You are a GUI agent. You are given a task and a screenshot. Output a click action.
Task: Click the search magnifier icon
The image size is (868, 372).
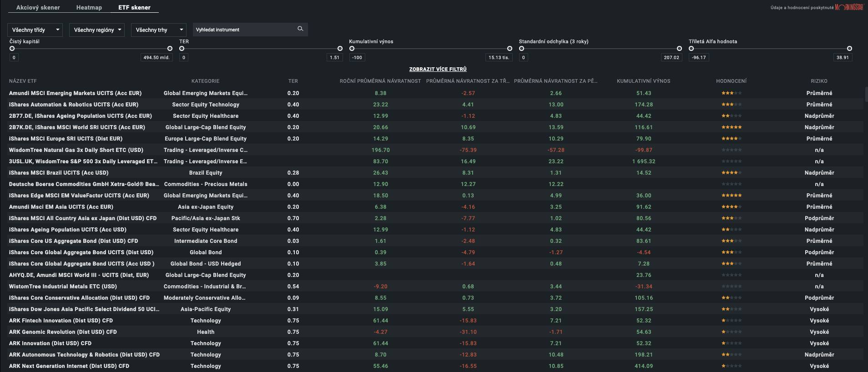pyautogui.click(x=300, y=29)
